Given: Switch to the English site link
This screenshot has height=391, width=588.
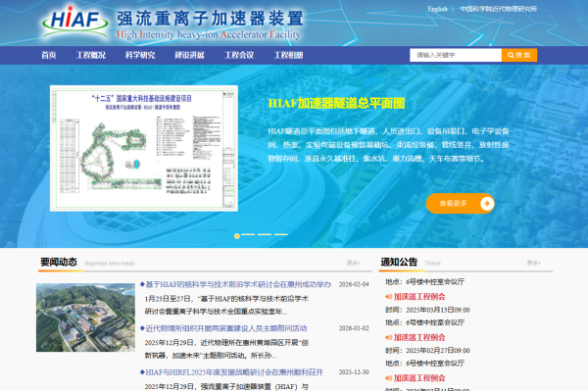Looking at the screenshot, I should pos(437,9).
